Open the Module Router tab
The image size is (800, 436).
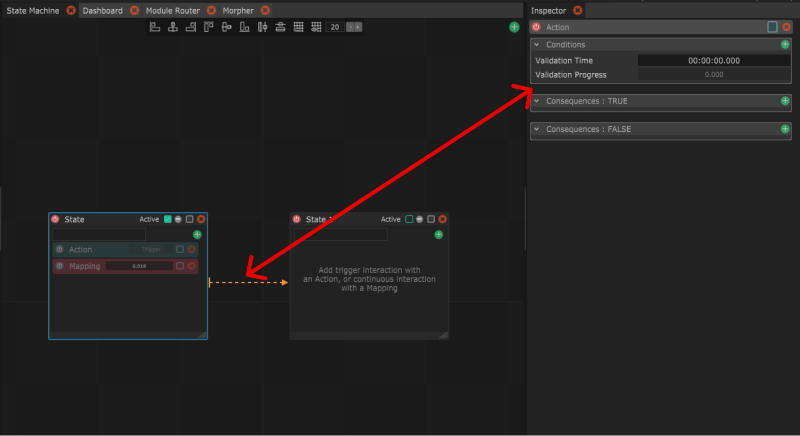[x=173, y=10]
